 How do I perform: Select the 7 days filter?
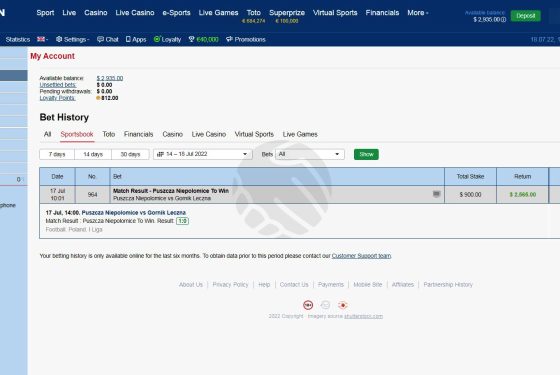coord(57,154)
